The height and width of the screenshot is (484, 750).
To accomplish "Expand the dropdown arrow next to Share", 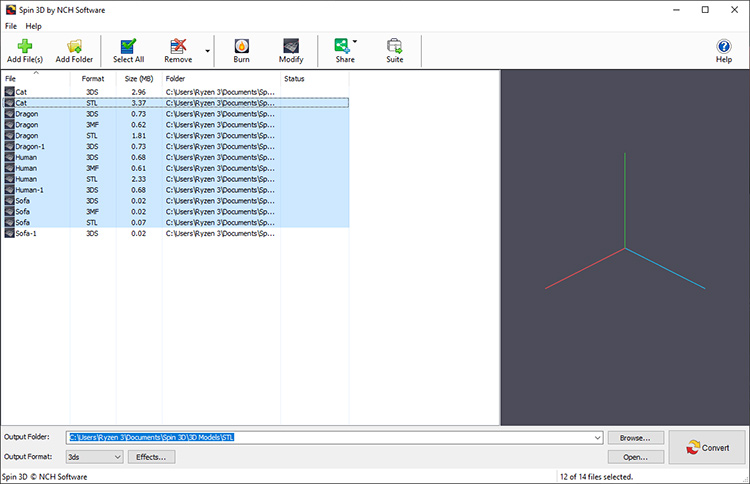I will [x=355, y=42].
